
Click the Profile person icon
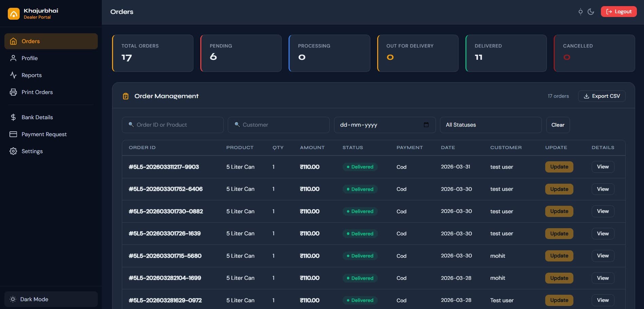click(13, 58)
